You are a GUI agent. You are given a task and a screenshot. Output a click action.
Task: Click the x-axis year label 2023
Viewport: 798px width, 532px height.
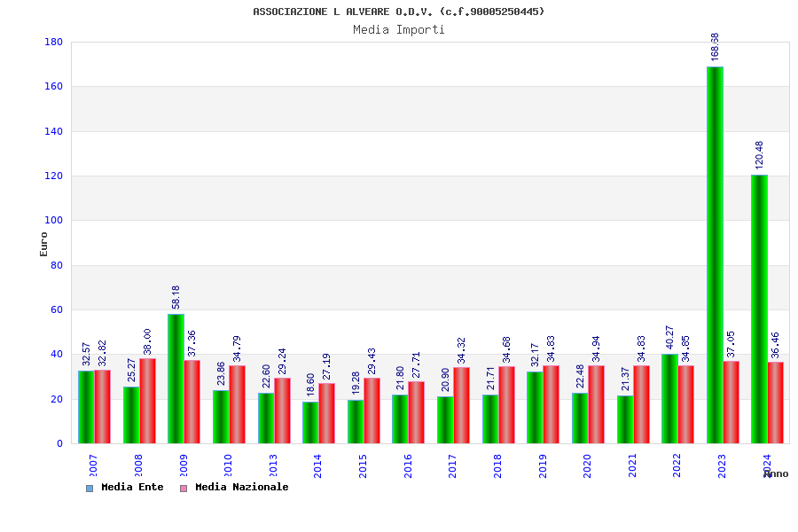click(722, 465)
